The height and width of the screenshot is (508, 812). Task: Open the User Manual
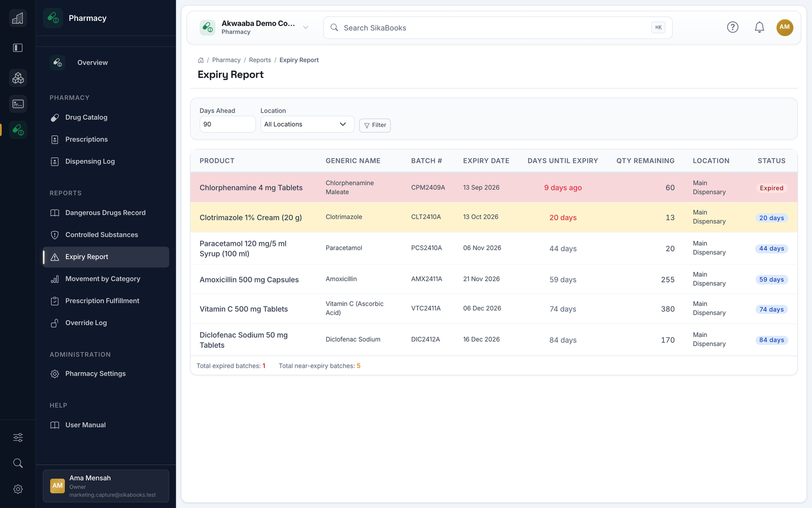point(106,425)
